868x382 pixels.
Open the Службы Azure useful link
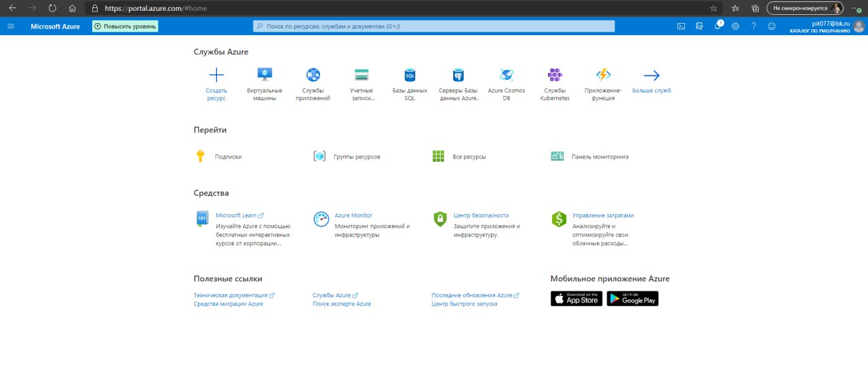click(x=335, y=295)
